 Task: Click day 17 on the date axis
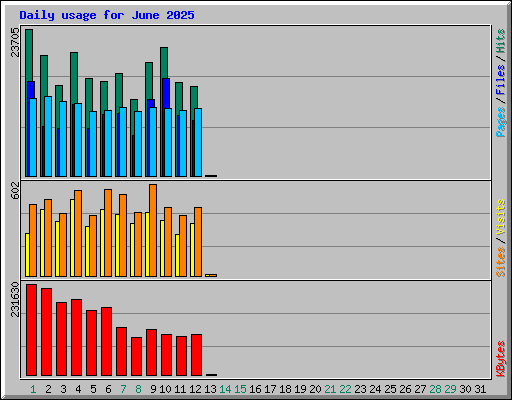coord(270,389)
